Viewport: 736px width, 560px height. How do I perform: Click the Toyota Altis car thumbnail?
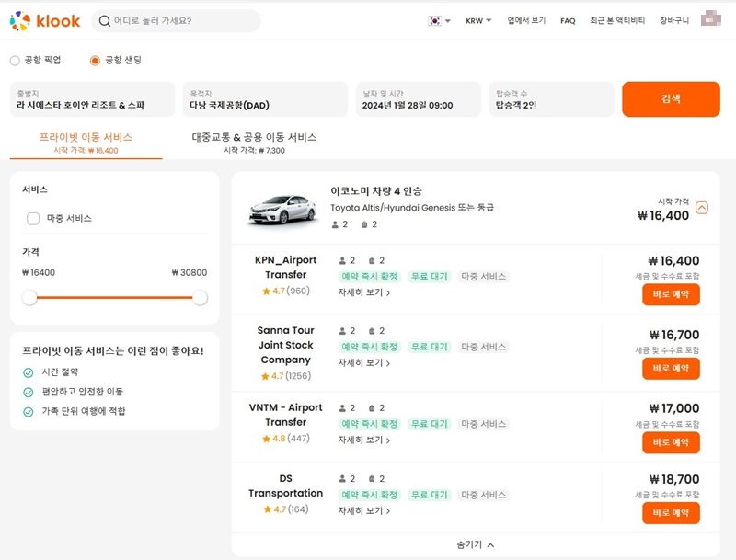point(282,210)
